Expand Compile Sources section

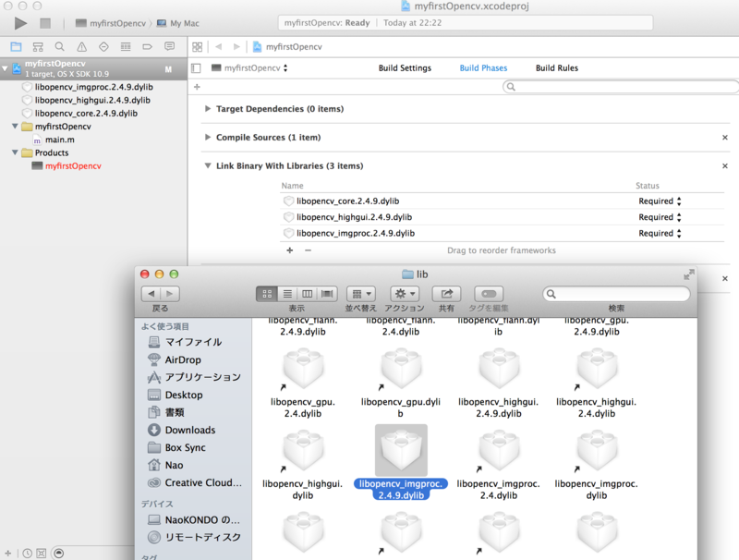[207, 137]
